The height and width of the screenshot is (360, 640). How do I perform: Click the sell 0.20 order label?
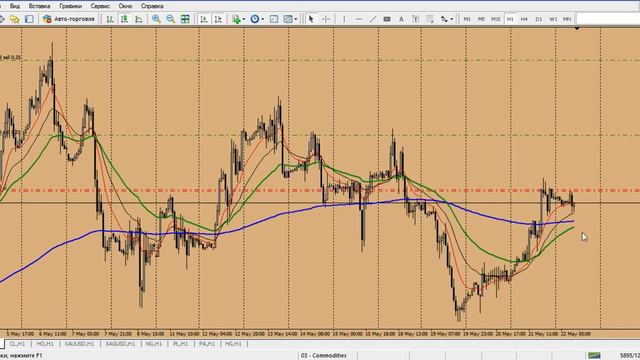[11, 58]
